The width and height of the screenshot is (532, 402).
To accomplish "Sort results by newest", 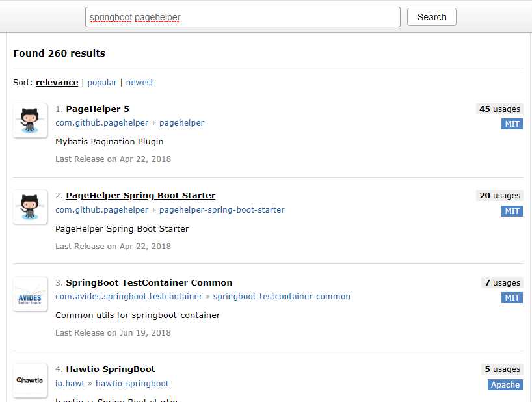I will [140, 83].
